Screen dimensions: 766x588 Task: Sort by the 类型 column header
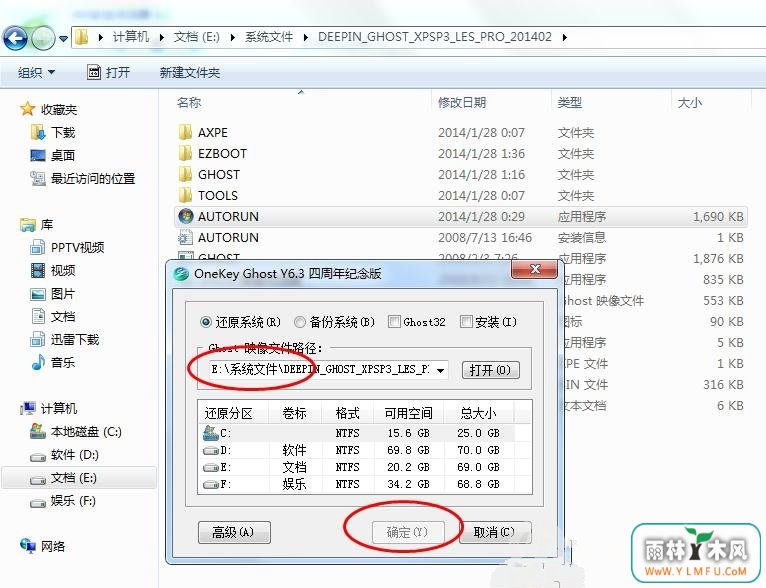(x=570, y=103)
